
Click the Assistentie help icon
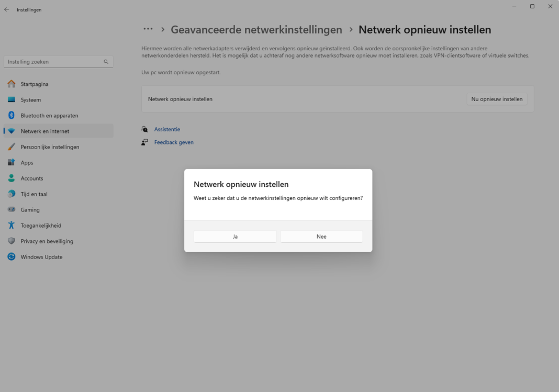click(x=144, y=129)
